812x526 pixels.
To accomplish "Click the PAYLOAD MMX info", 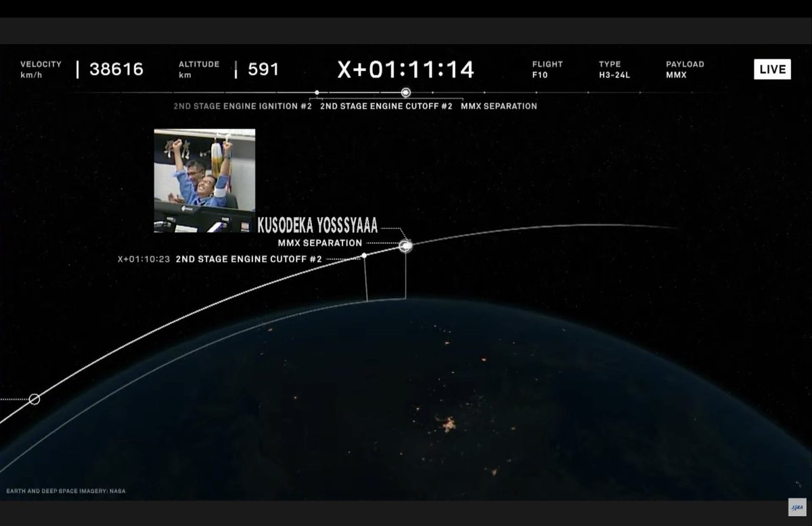I will pos(685,70).
